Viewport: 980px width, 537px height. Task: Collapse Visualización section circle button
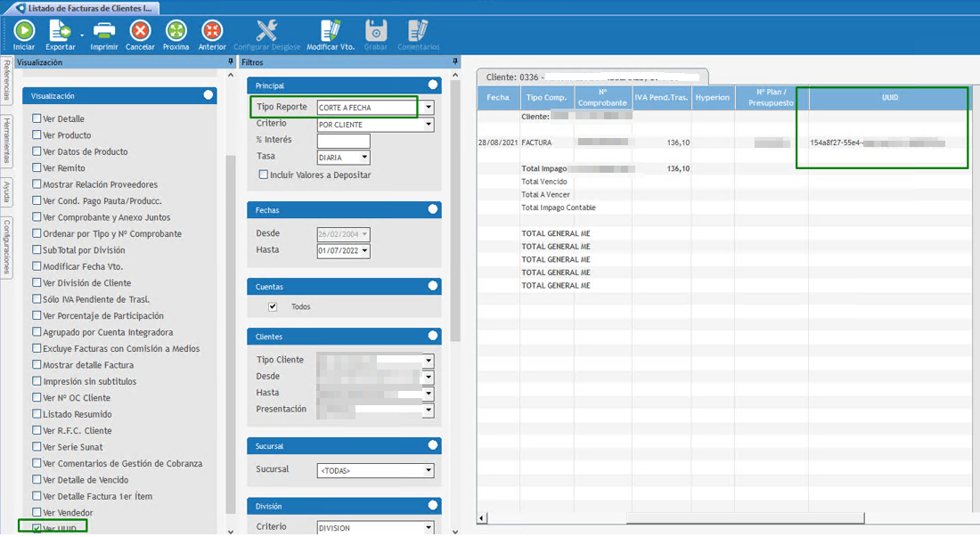coord(208,95)
